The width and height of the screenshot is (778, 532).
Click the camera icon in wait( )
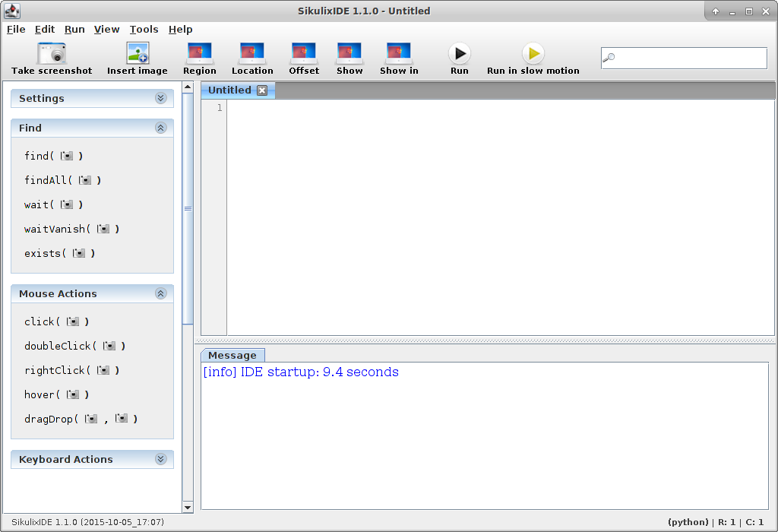67,204
